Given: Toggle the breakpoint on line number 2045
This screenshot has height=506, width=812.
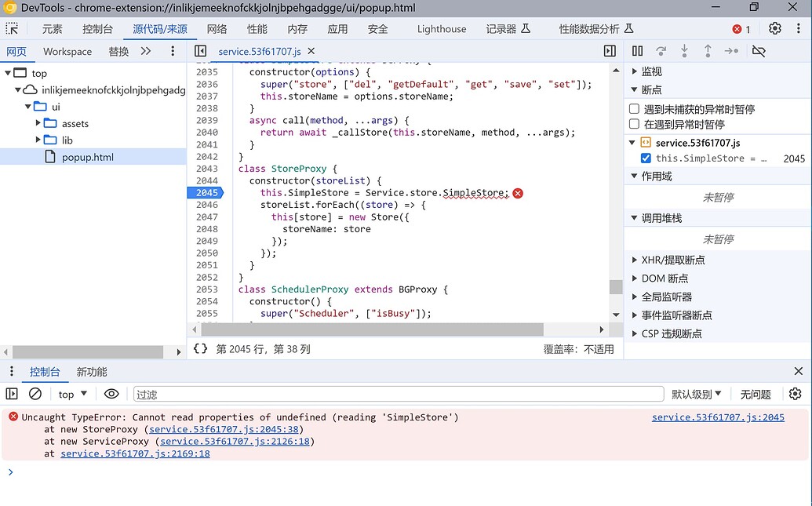Looking at the screenshot, I should click(206, 193).
